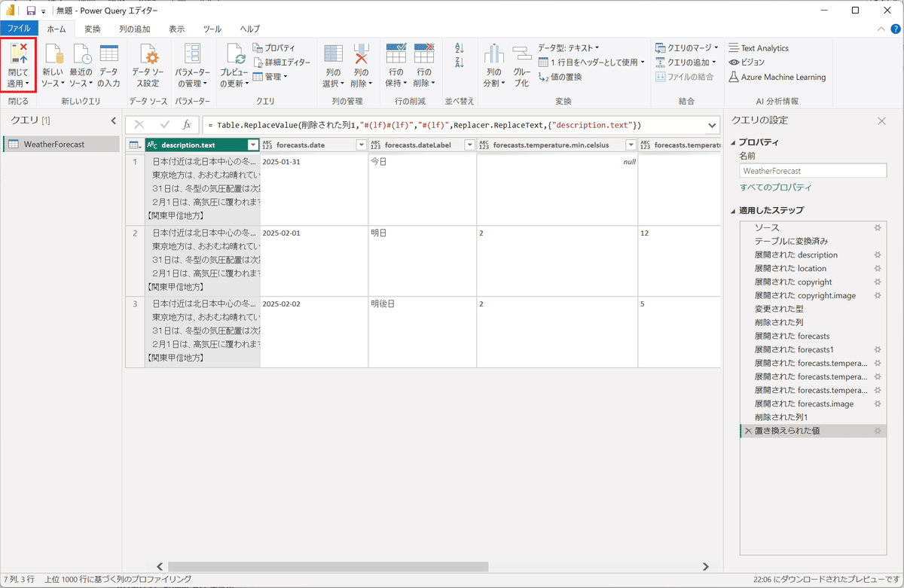Open the 詳細エディター (Advanced Editor)
This screenshot has height=588, width=904.
tap(282, 62)
